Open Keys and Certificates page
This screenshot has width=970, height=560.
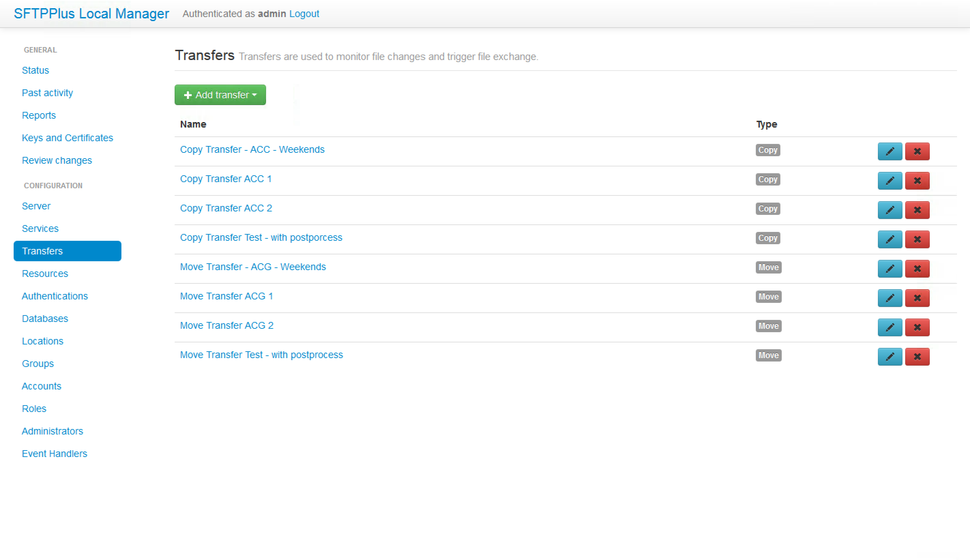67,138
